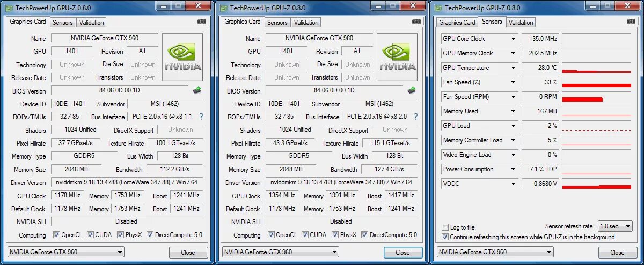Enable Log to file checkbox

click(x=445, y=227)
